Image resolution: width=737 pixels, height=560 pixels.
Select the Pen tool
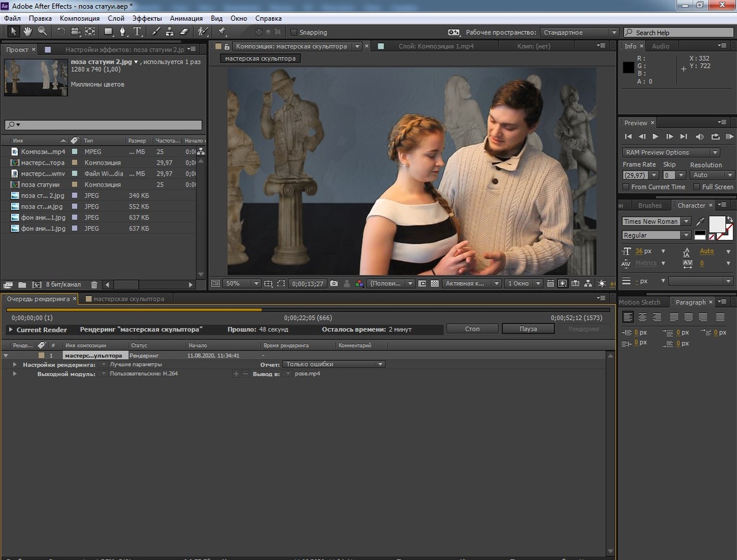pyautogui.click(x=123, y=31)
